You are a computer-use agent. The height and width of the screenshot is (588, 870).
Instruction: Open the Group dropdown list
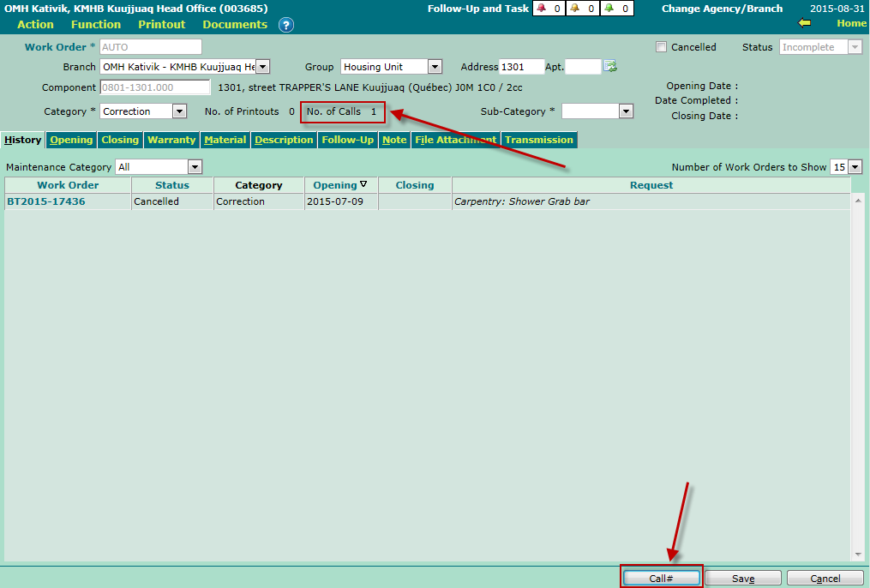pos(435,66)
